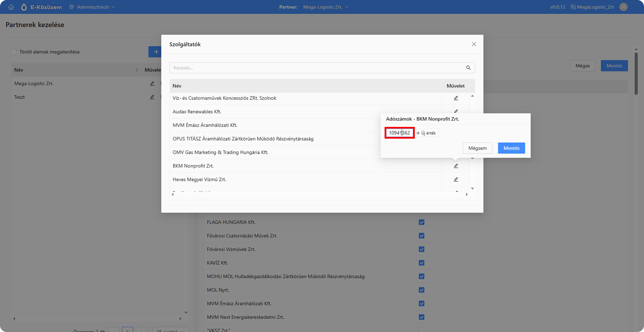Viewport: 644px width, 332px height.
Task: Select KAVÍZ Kft. row text
Action: tap(217, 263)
